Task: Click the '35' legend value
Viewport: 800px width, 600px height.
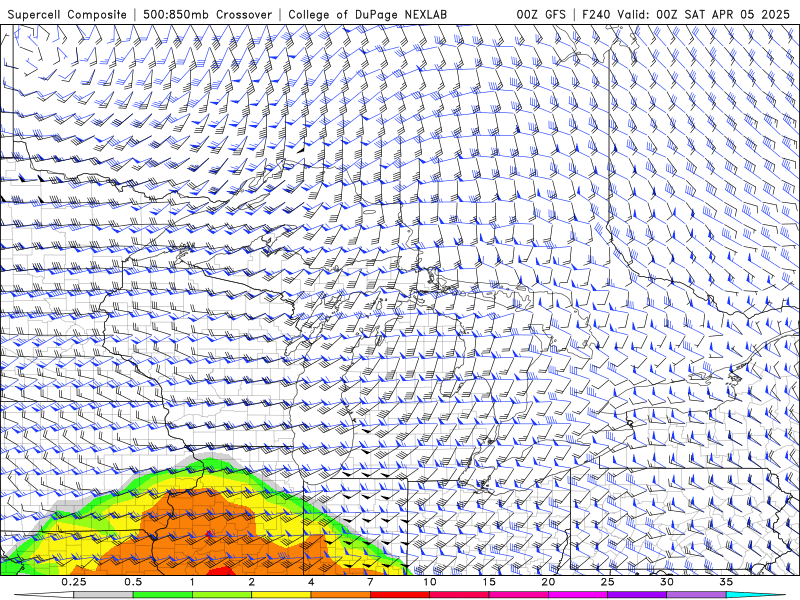Action: point(726,582)
